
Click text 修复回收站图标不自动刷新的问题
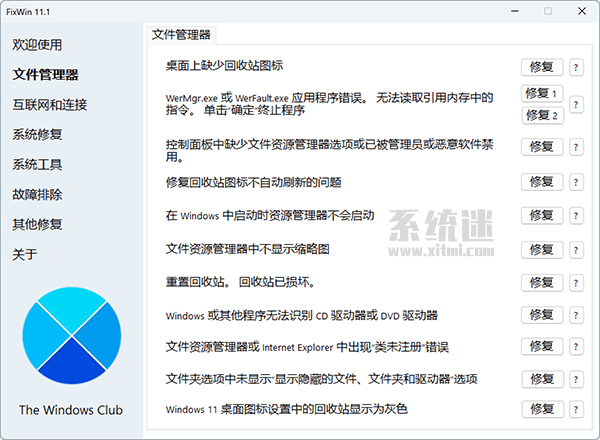click(253, 183)
